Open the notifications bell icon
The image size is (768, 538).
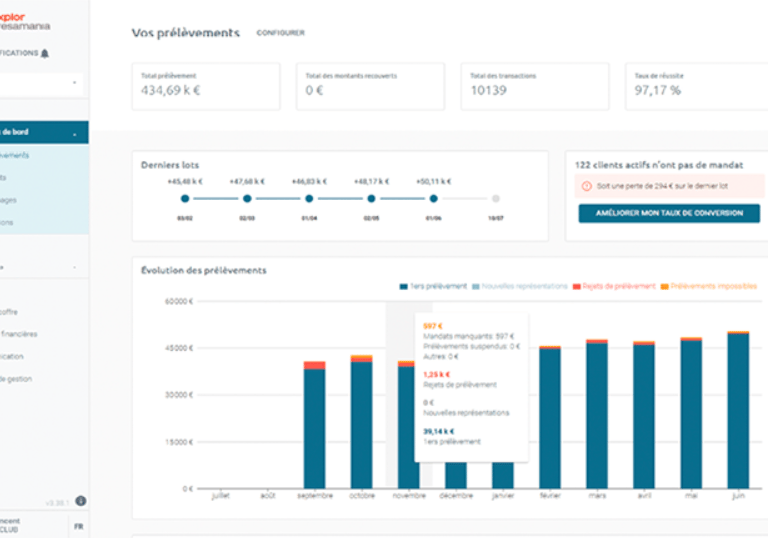(x=45, y=53)
